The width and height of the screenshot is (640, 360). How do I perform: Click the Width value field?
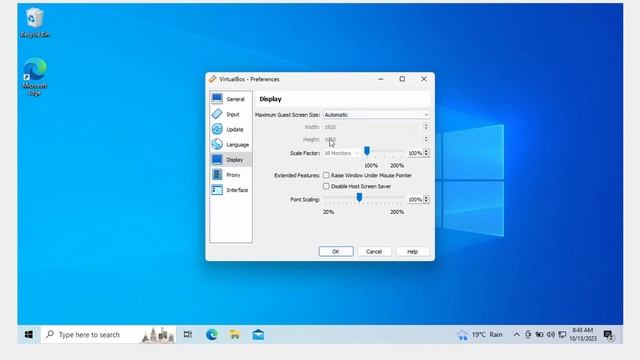376,127
